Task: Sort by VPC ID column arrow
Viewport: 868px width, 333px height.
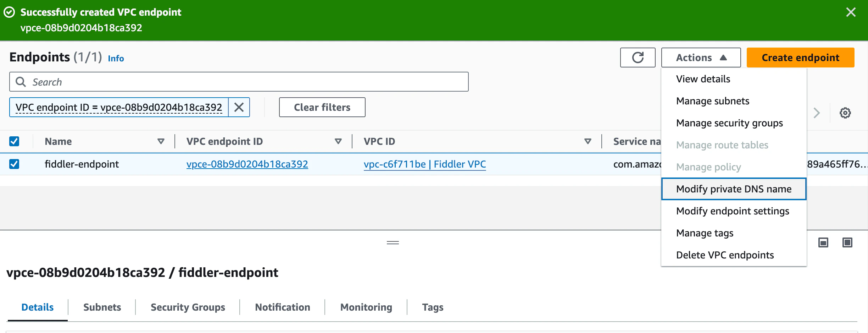Action: [x=588, y=141]
